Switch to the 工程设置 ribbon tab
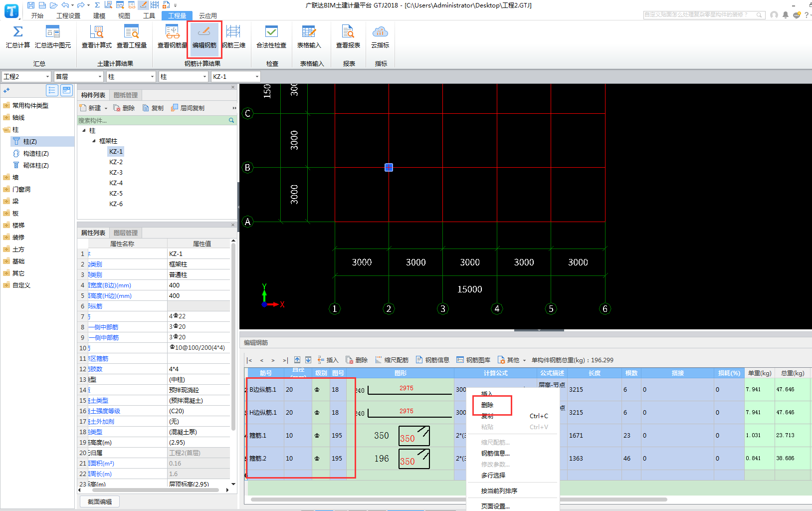812x511 pixels. [x=68, y=15]
